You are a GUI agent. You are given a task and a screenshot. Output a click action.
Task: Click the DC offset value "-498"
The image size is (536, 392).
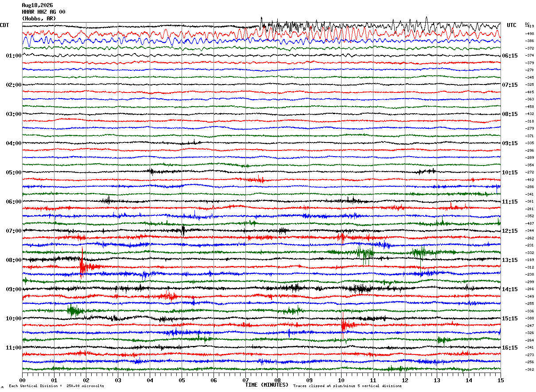(529, 34)
